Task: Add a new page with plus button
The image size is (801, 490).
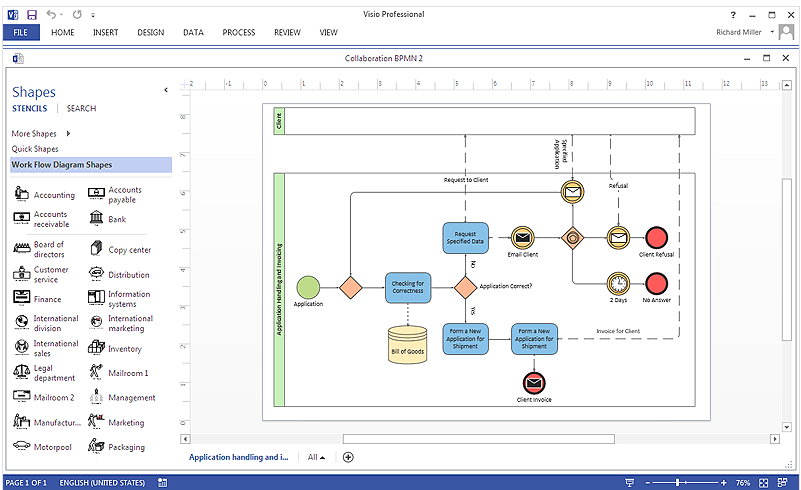Action: pos(348,457)
